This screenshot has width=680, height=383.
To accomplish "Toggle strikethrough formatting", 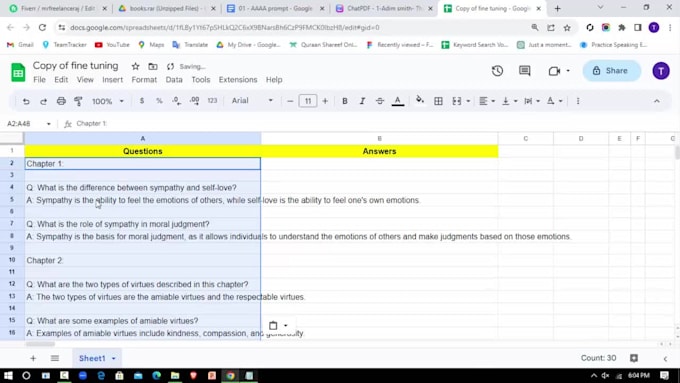I will click(380, 101).
